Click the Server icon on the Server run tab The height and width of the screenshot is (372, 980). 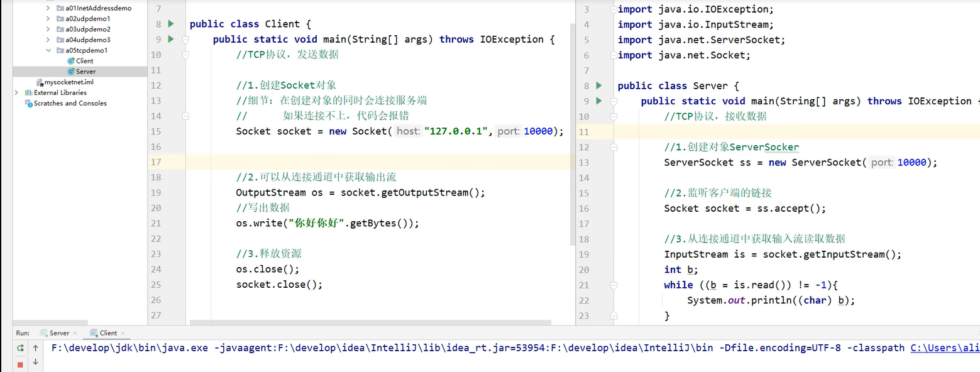point(43,333)
